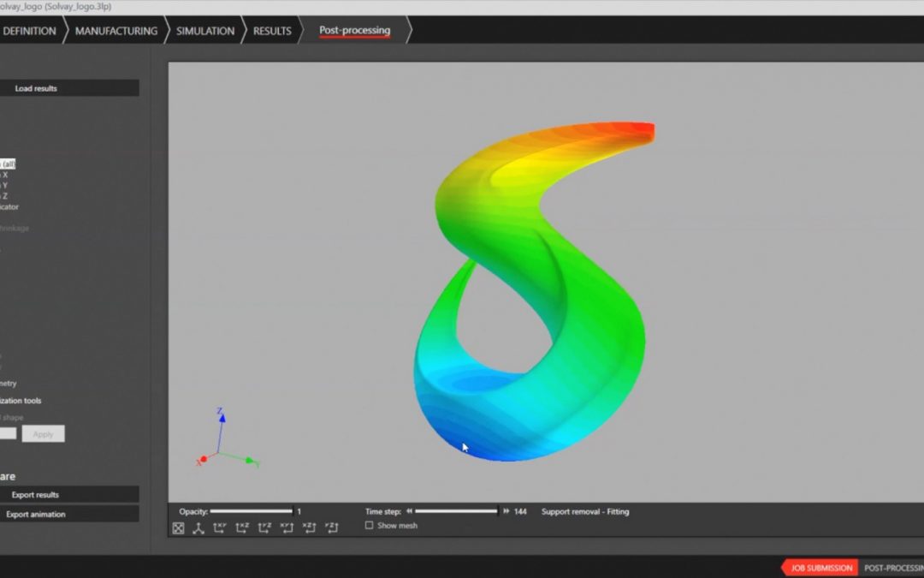924x578 pixels.
Task: Select the highlighted '(all)' result item
Action: tap(8, 164)
